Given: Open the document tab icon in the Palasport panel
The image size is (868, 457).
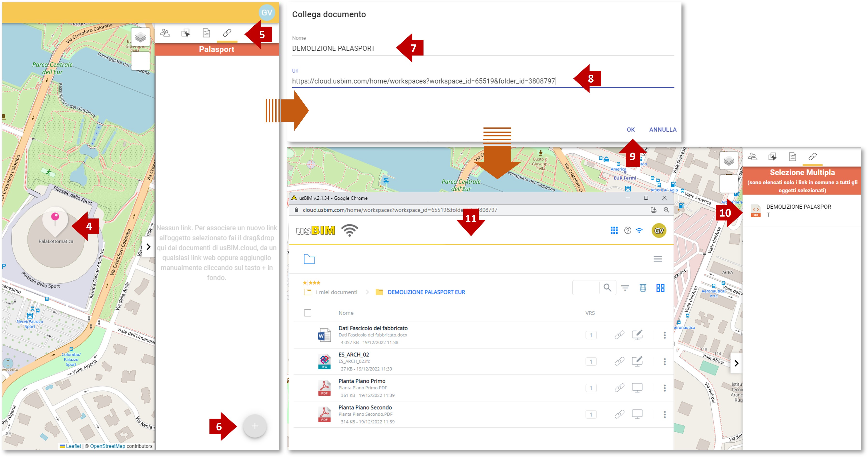Looking at the screenshot, I should pyautogui.click(x=206, y=33).
